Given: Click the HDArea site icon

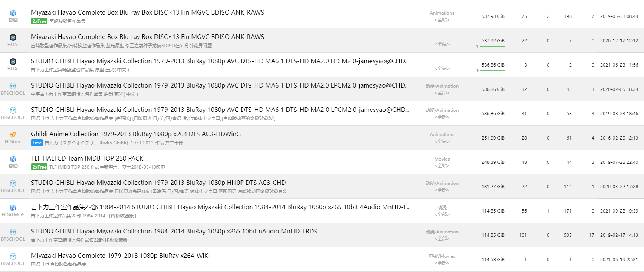Looking at the screenshot, I should 13,135.
